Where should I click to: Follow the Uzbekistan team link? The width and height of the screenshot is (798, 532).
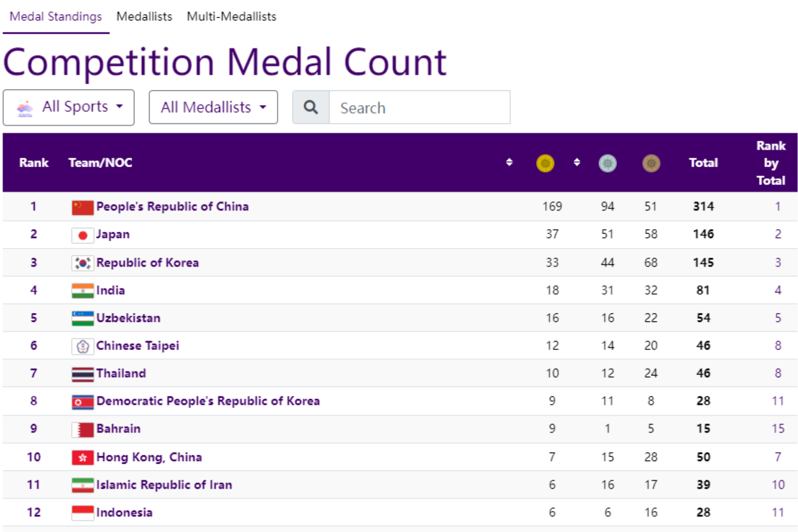pos(128,318)
